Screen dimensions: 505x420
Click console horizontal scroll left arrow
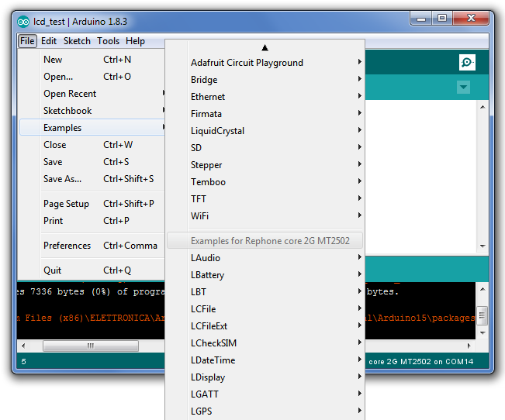pos(23,346)
